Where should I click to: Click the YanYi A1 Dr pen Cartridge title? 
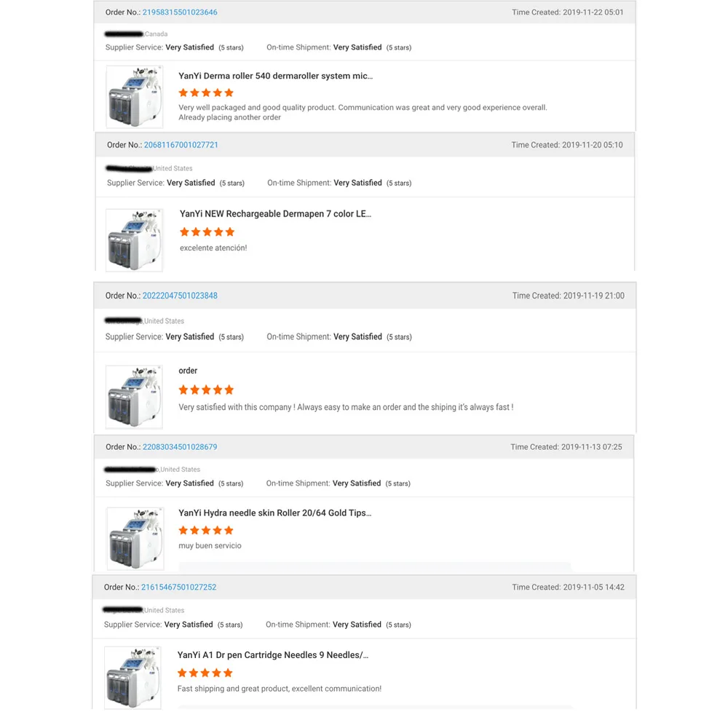click(x=272, y=654)
